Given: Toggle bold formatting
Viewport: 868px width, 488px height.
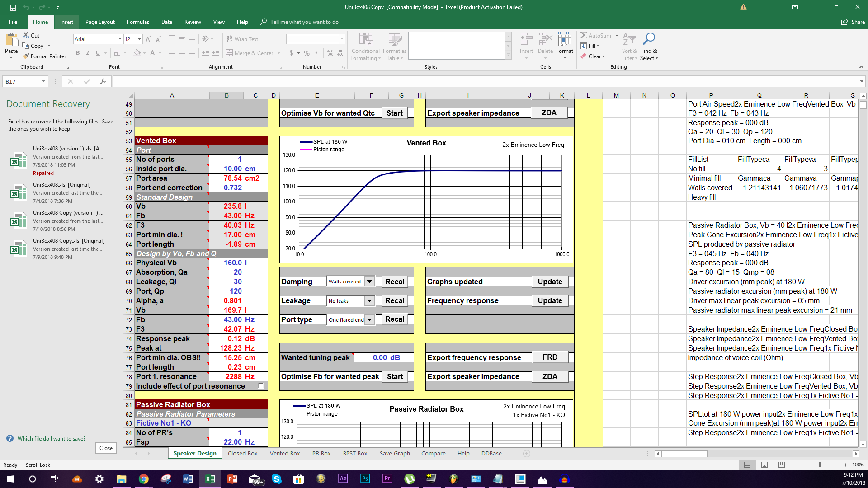Looking at the screenshot, I should point(78,53).
